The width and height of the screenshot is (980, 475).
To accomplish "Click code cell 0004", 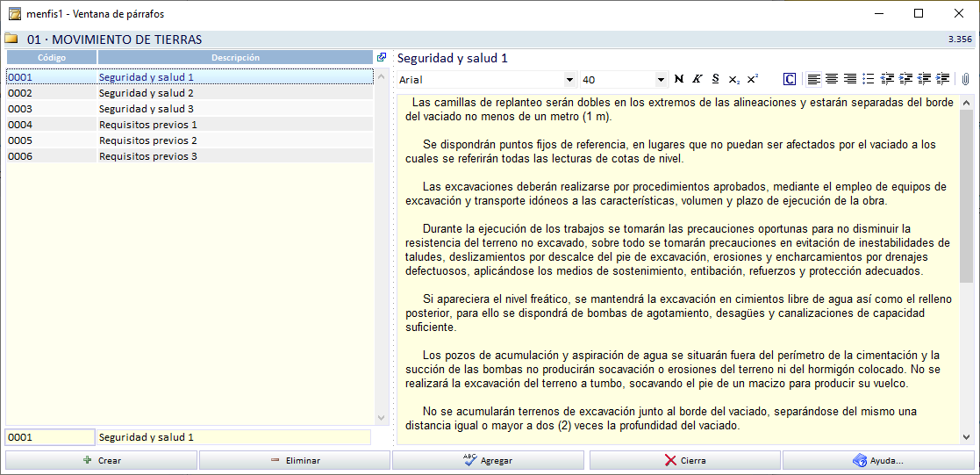I will pos(51,125).
